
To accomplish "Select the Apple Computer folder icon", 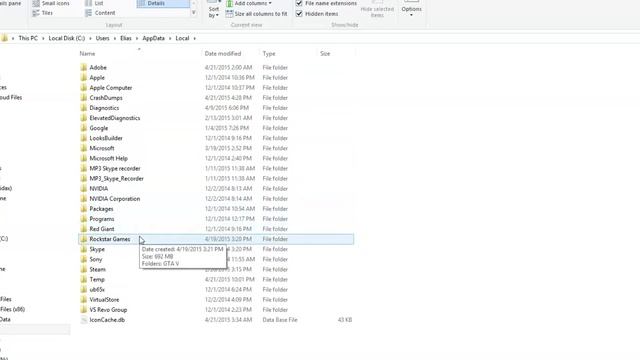I will [84, 88].
